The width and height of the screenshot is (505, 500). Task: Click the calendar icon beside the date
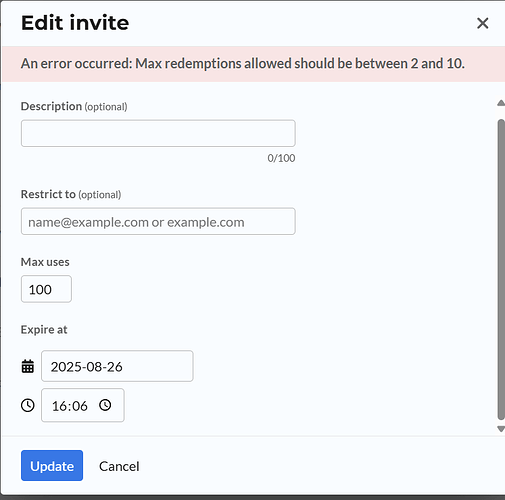pyautogui.click(x=28, y=366)
